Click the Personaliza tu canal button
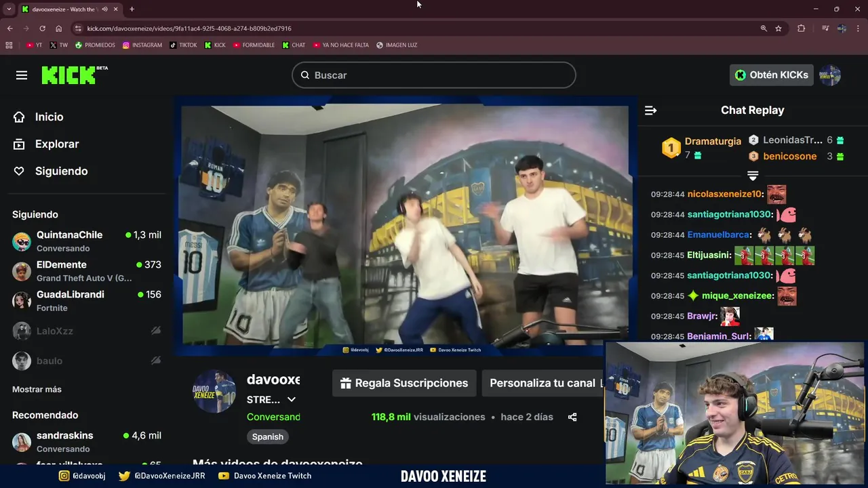868x488 pixels. (x=542, y=383)
